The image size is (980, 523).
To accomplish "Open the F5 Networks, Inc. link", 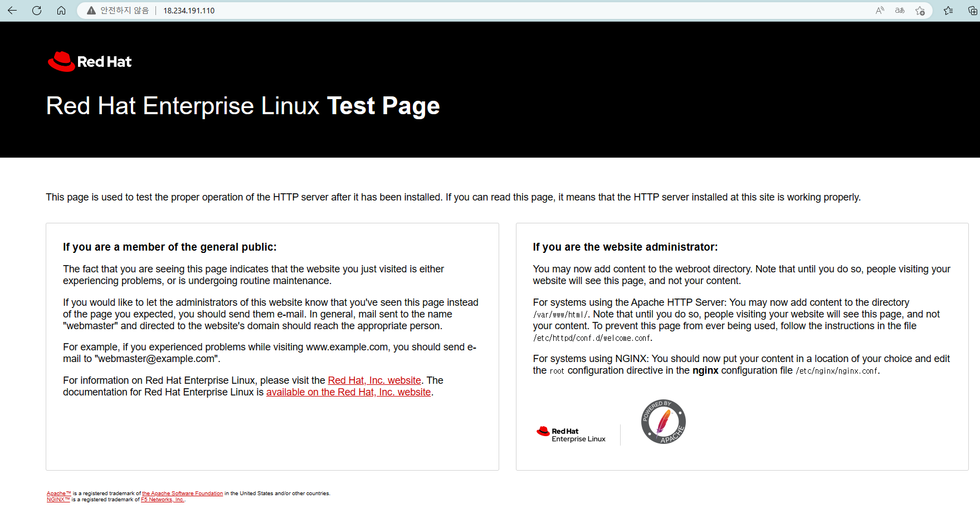I will [163, 500].
